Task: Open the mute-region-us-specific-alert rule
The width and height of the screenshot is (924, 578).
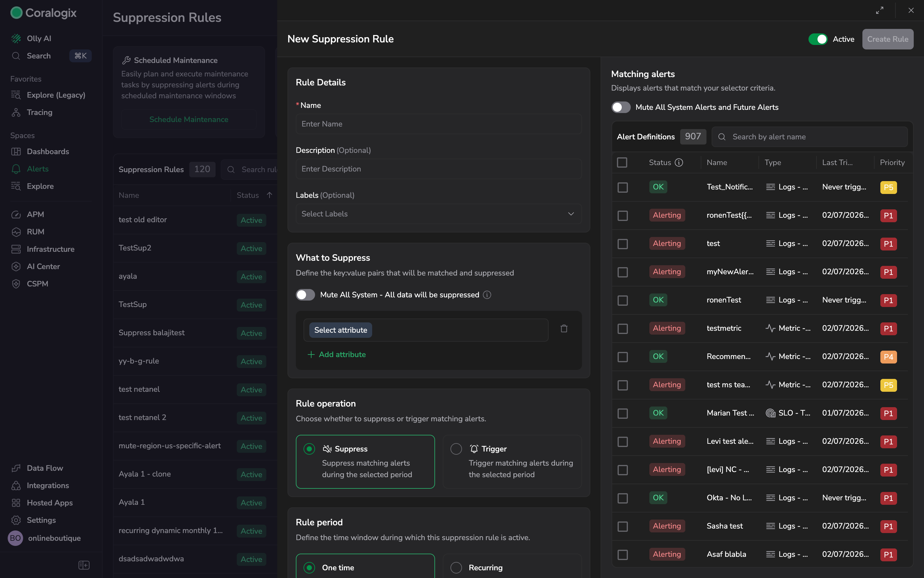Action: click(x=195, y=446)
